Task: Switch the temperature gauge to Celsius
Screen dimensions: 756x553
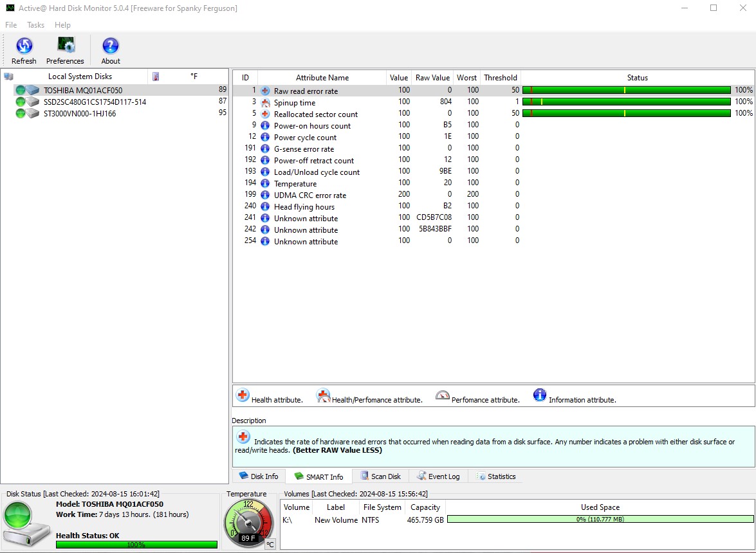Action: point(270,544)
